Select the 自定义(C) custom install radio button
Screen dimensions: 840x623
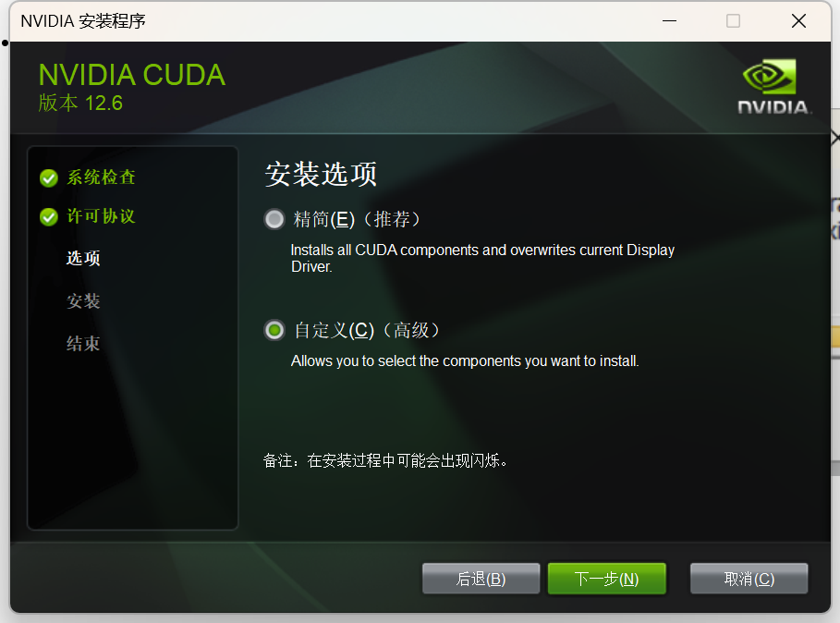(274, 330)
